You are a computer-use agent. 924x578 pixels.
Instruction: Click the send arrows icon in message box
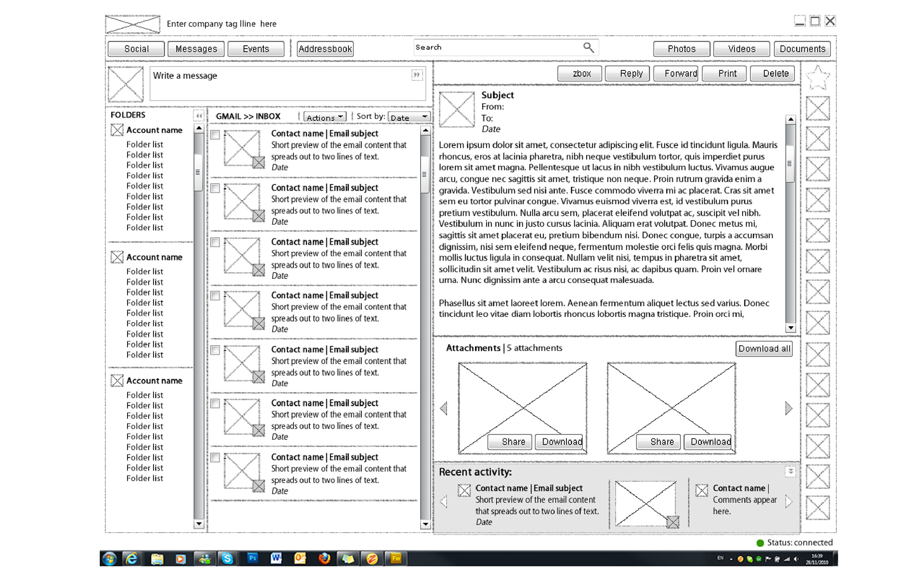click(x=417, y=75)
